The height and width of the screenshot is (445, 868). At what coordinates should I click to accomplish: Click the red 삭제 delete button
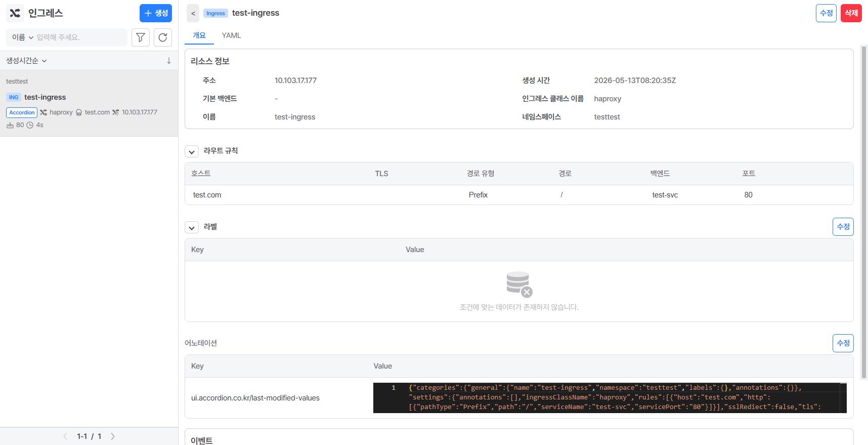click(851, 13)
